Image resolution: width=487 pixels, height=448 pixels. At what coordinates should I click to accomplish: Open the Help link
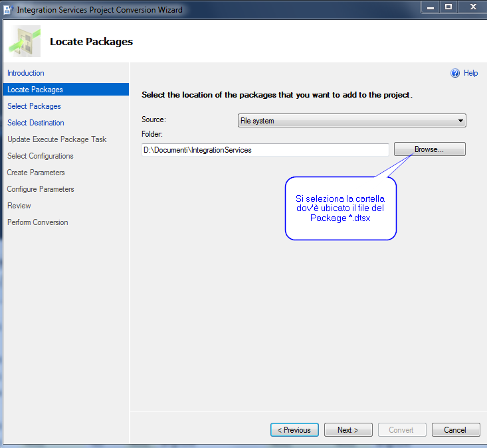tap(470, 73)
